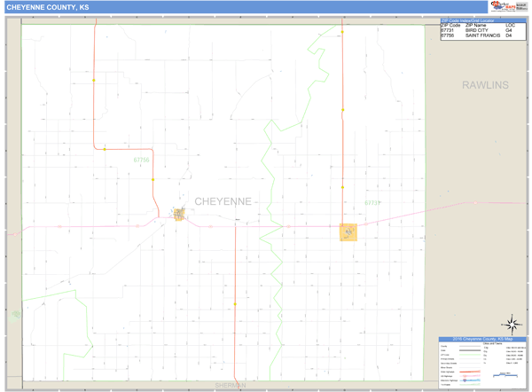Click the MarketMAPS logo
The height and width of the screenshot is (392, 532).
tap(503, 6)
